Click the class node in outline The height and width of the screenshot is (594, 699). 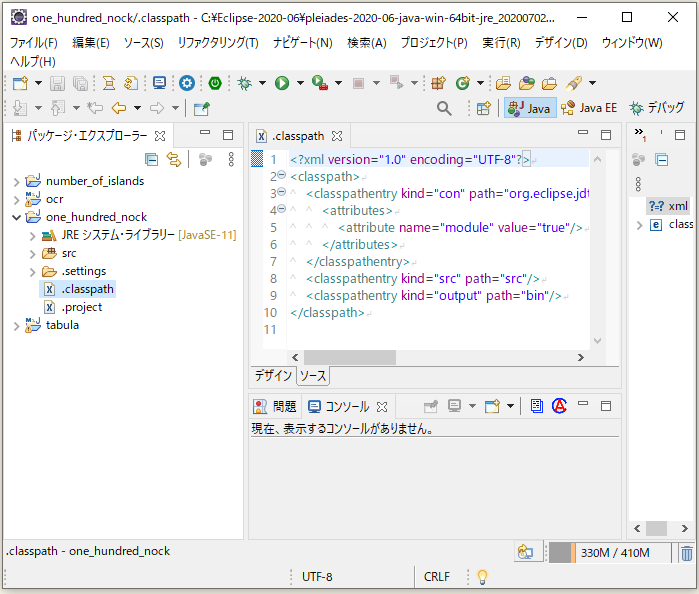click(671, 225)
